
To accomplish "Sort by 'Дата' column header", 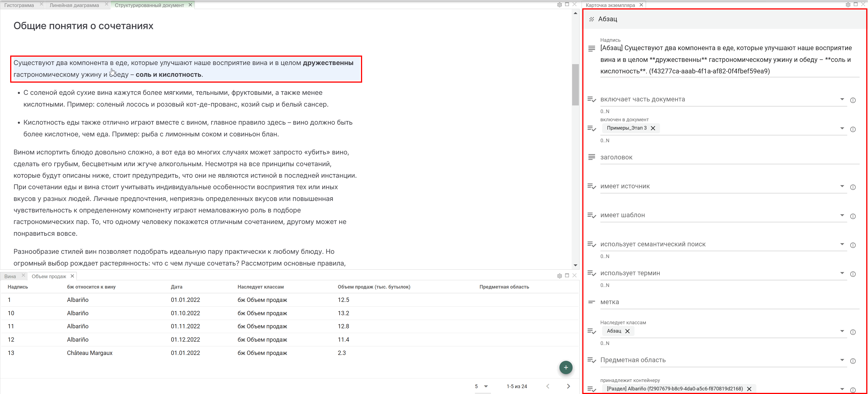I will tap(176, 287).
